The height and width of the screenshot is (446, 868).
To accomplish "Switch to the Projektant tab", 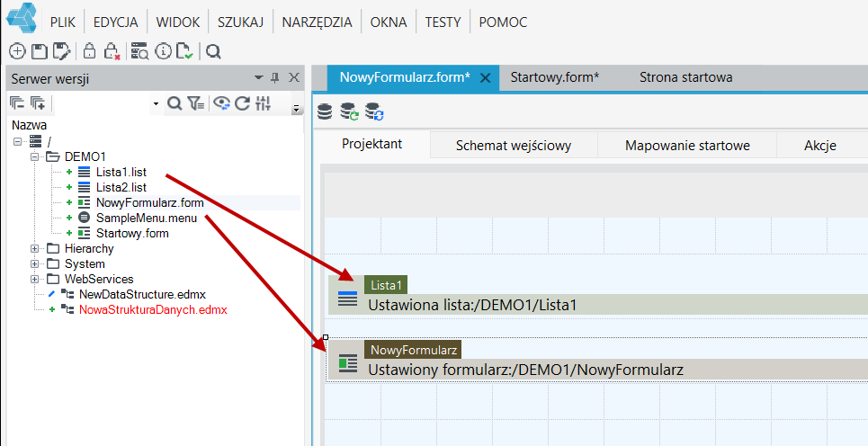I will point(372,145).
